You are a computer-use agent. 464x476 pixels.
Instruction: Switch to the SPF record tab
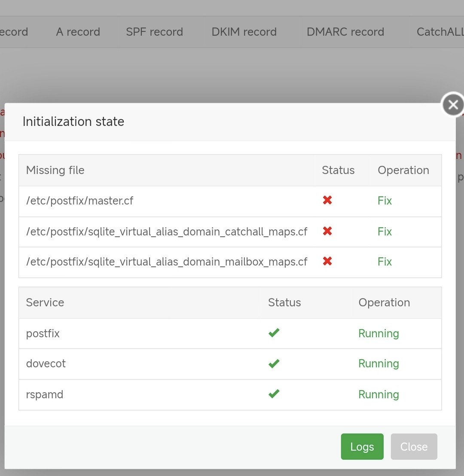154,32
